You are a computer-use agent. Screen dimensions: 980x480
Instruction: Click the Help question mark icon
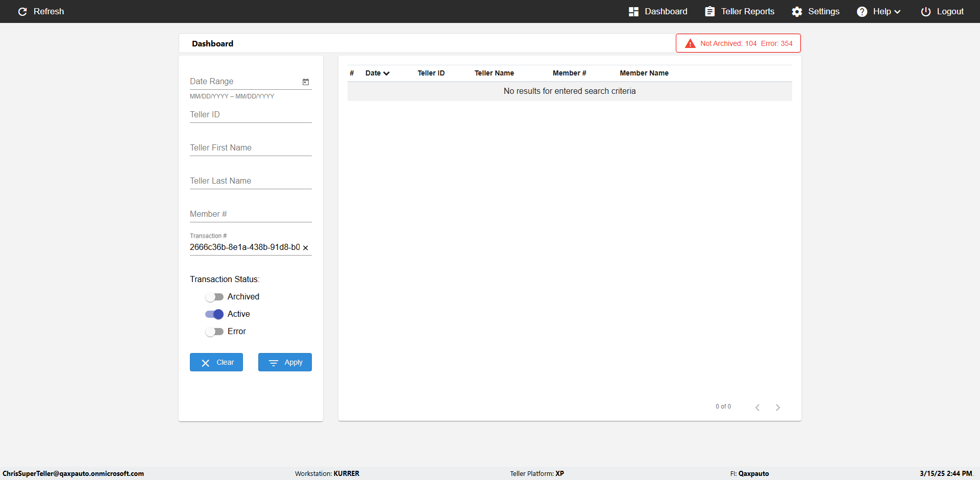pos(862,11)
